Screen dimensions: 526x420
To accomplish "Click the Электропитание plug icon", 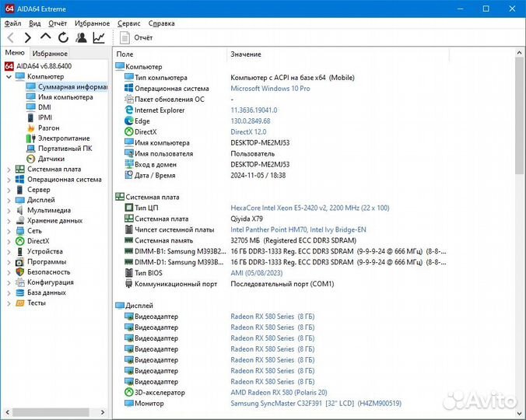I will (x=31, y=138).
